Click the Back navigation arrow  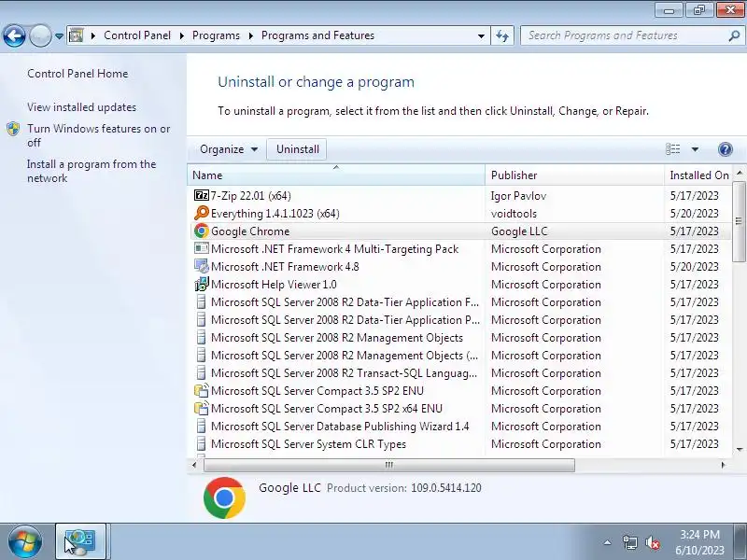[x=14, y=35]
